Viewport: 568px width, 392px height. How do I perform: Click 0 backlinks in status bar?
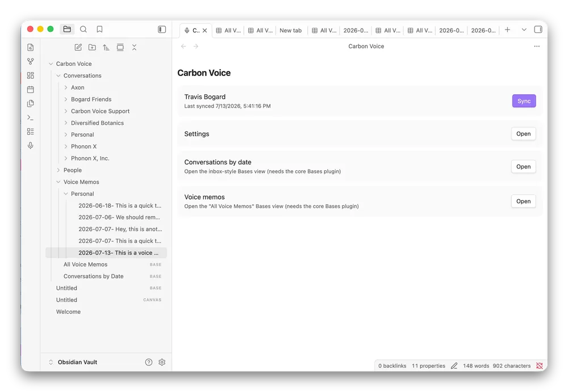[392, 365]
